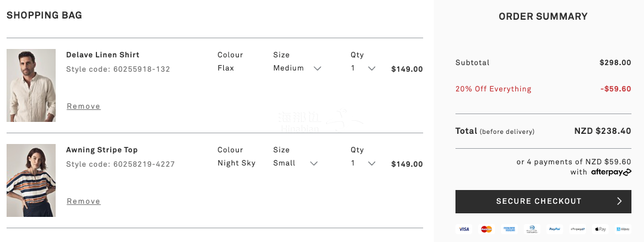Open the Awning Stripe Top product thumbnail

click(31, 180)
